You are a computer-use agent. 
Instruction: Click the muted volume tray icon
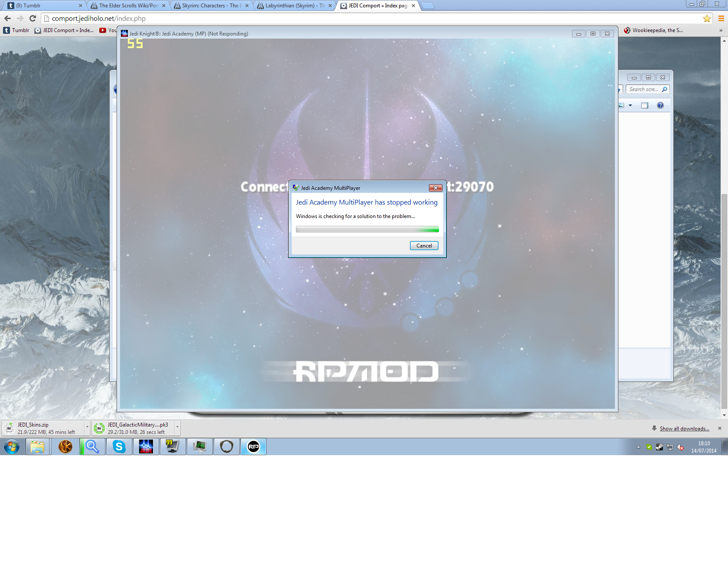(x=680, y=447)
